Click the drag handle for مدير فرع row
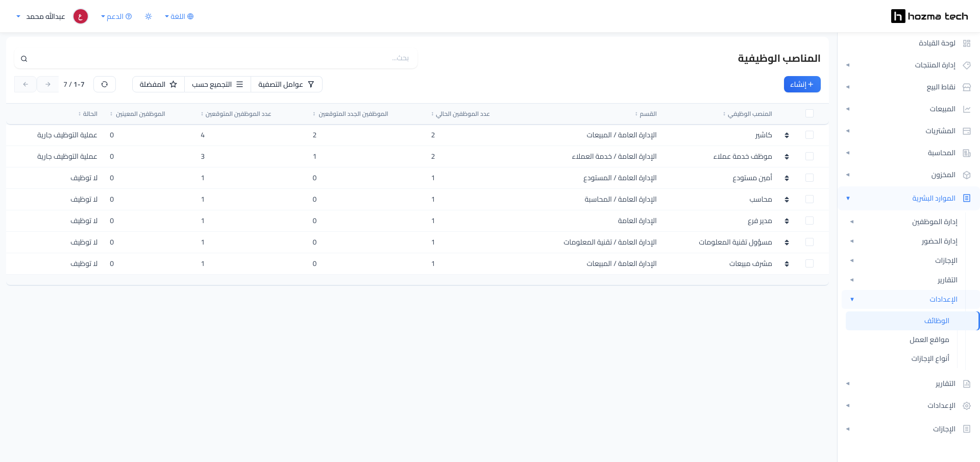The width and height of the screenshot is (980, 462). point(787,221)
